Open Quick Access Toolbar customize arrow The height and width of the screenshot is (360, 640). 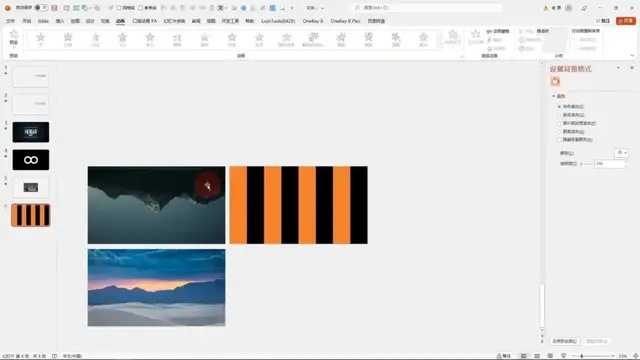pyautogui.click(x=291, y=8)
